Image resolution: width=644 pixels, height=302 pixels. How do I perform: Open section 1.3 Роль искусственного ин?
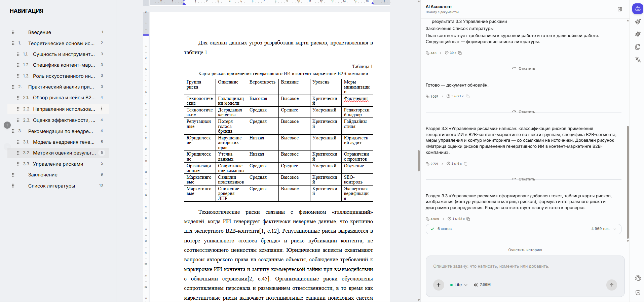[64, 76]
